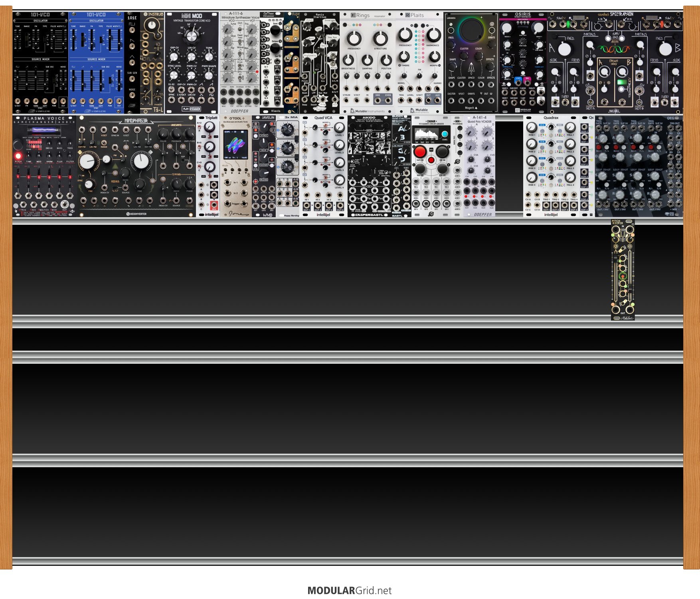Screen dimensions: 700x599
Task: Open the Instruo Ts-L oscillator module
Action: (x=152, y=63)
